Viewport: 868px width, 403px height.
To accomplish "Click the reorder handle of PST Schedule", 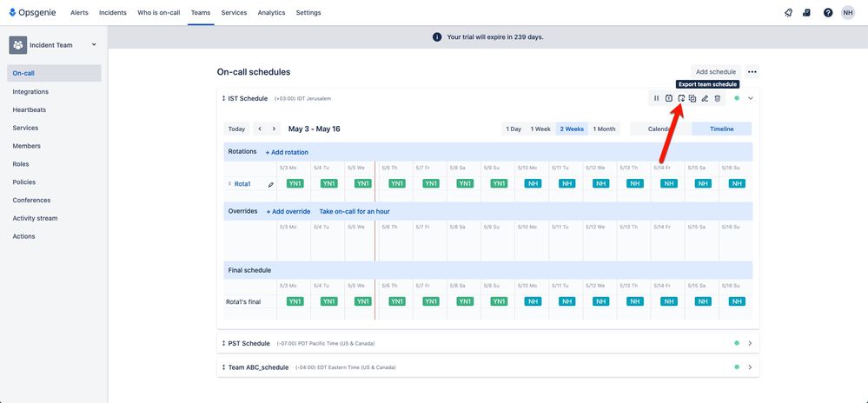I will (223, 343).
